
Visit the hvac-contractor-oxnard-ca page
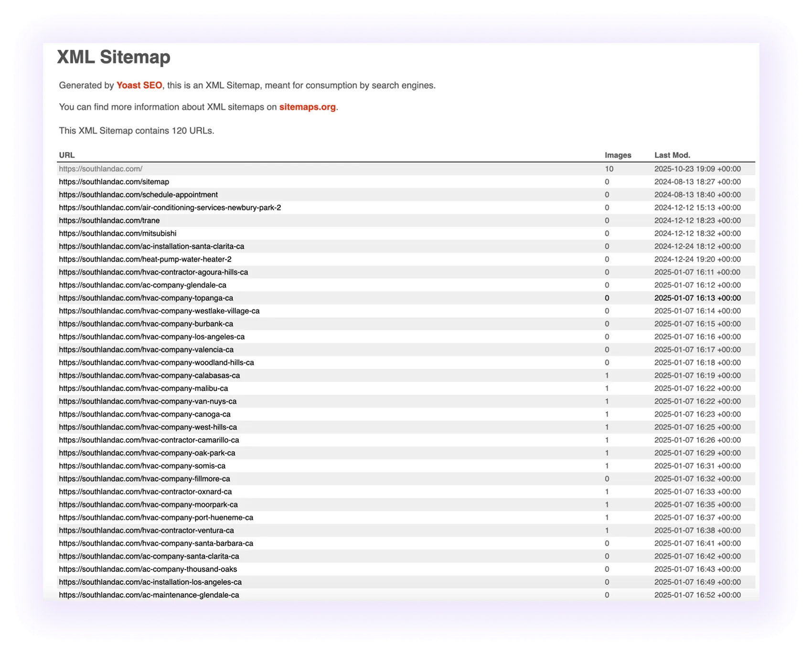click(x=145, y=491)
